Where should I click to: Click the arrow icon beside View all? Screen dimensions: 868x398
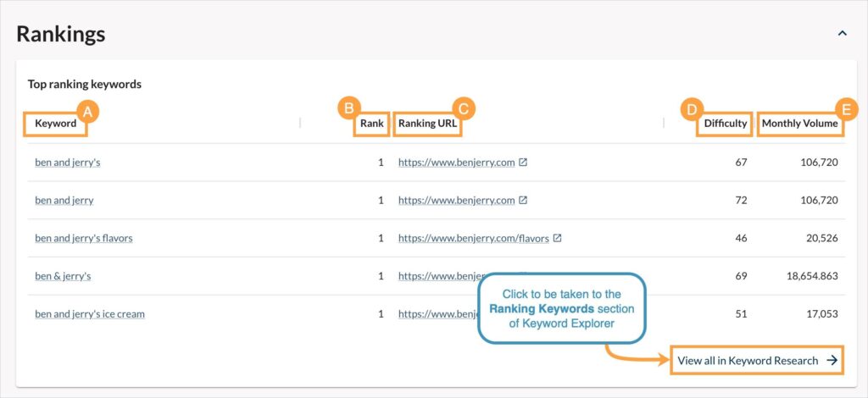832,361
